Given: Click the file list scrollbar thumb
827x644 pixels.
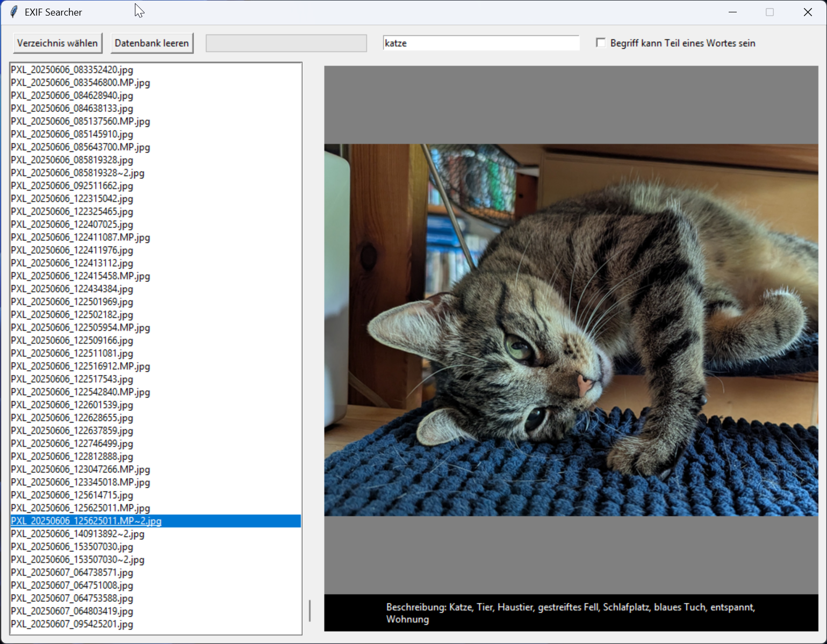Looking at the screenshot, I should tap(310, 611).
